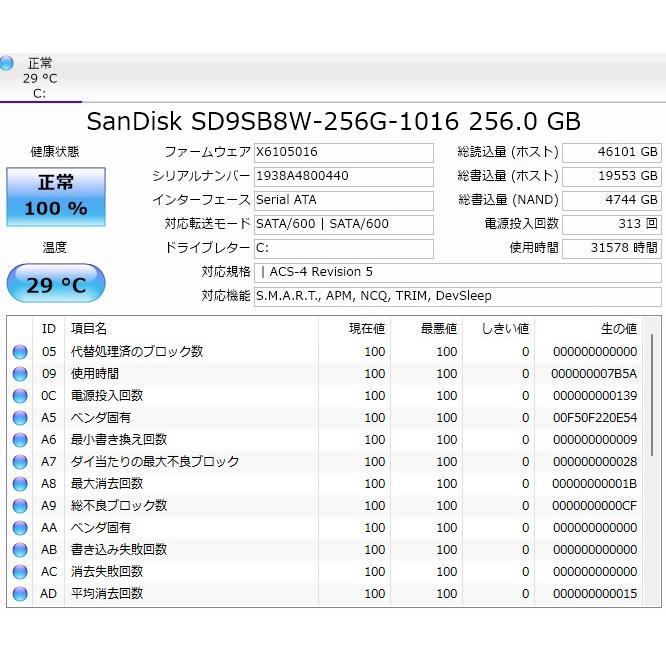Click the standard field ACS-4 Revision 5
This screenshot has height=666, width=666.
[x=457, y=272]
